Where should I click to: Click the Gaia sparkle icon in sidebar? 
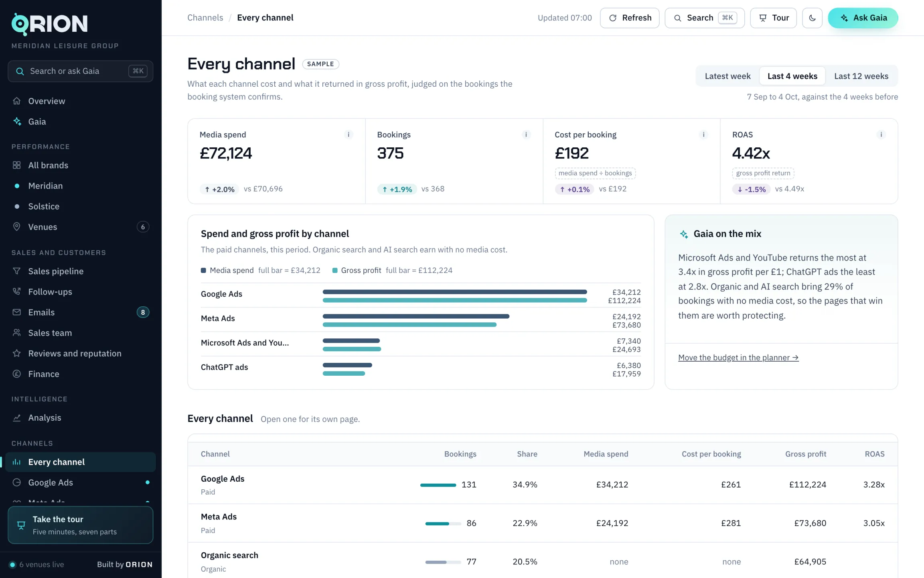click(x=17, y=121)
